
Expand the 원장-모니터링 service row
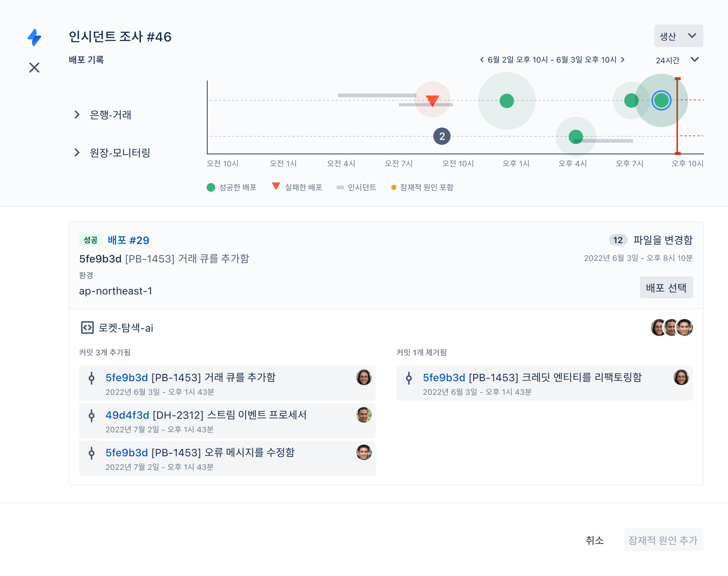coord(77,153)
